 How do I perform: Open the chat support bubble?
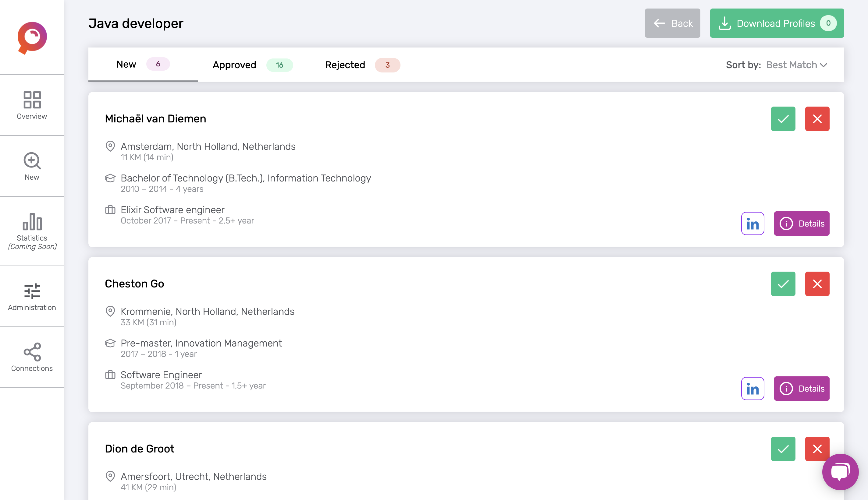pos(840,471)
